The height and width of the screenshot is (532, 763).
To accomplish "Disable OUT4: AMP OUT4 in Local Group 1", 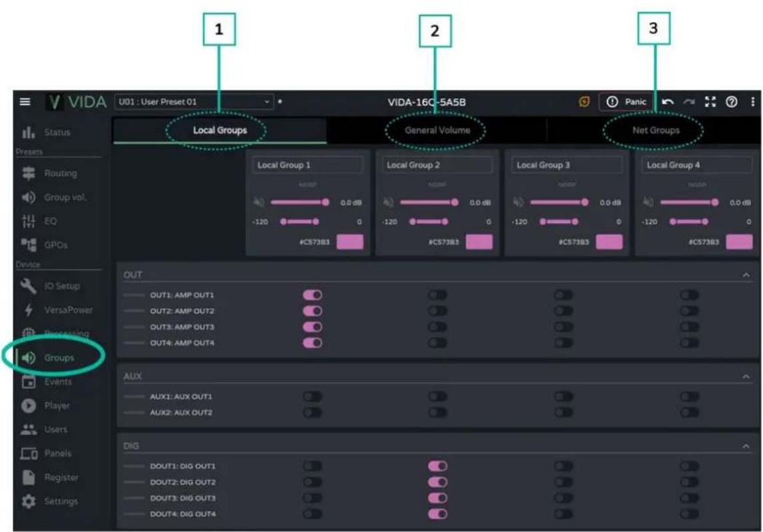I will [x=312, y=343].
